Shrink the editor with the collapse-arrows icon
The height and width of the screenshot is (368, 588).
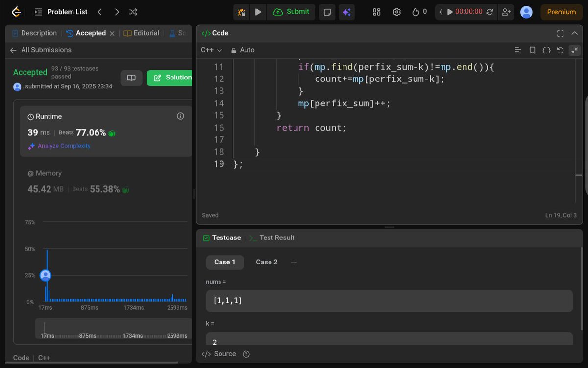pos(574,50)
